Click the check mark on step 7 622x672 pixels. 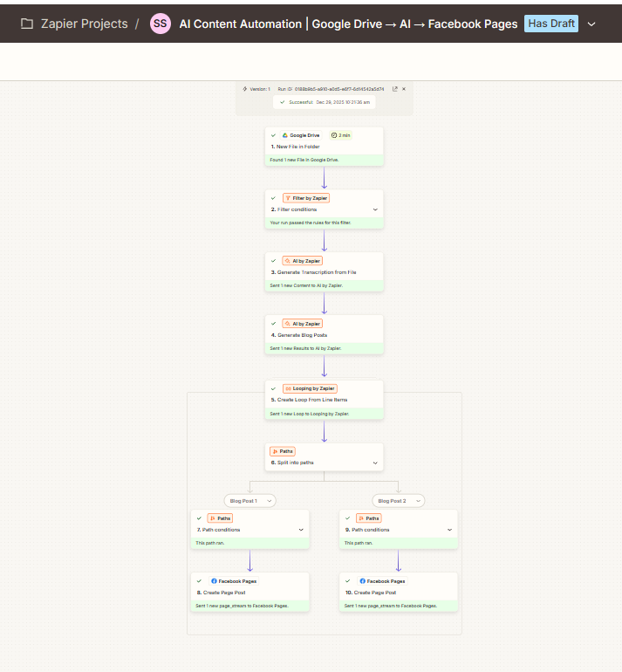click(x=199, y=518)
